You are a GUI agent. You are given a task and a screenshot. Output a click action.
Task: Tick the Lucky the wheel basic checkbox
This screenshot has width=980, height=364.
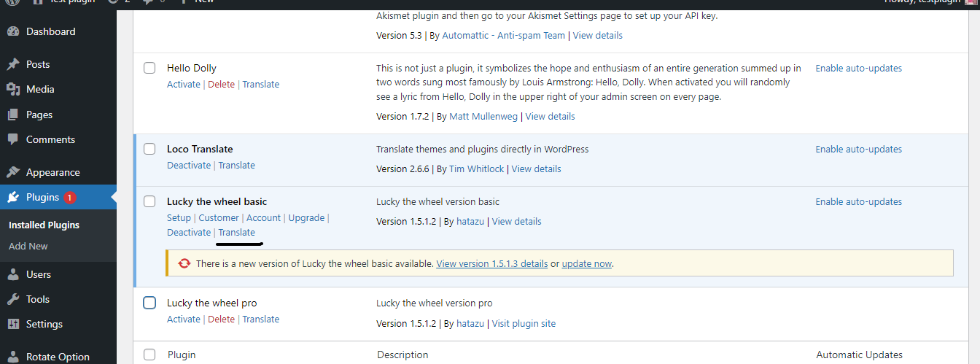[149, 201]
